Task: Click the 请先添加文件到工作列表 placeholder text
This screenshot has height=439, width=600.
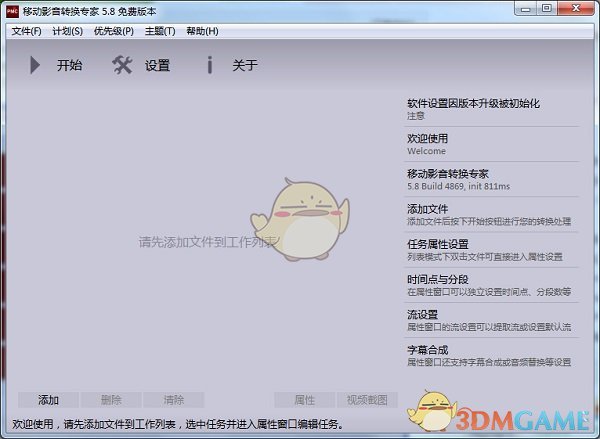Action: 209,242
